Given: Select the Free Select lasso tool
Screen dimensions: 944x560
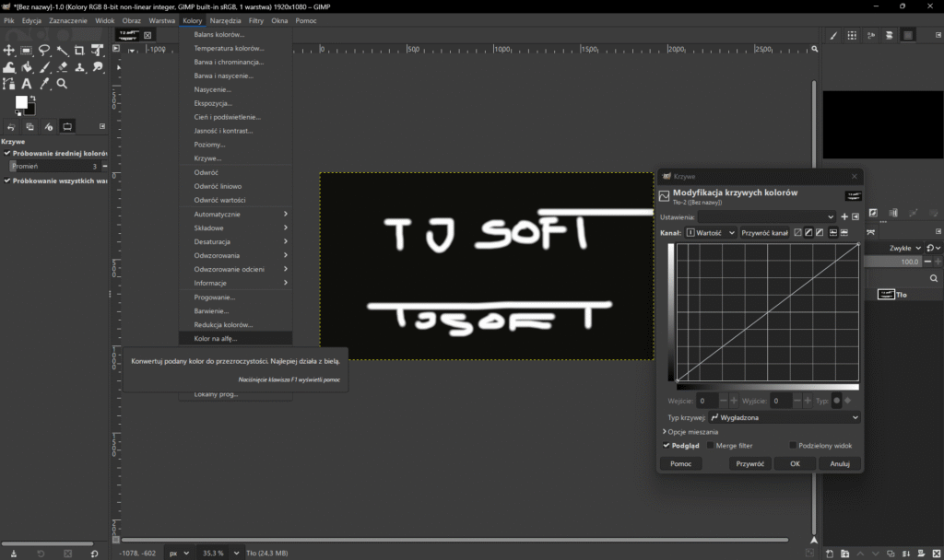Looking at the screenshot, I should point(44,51).
